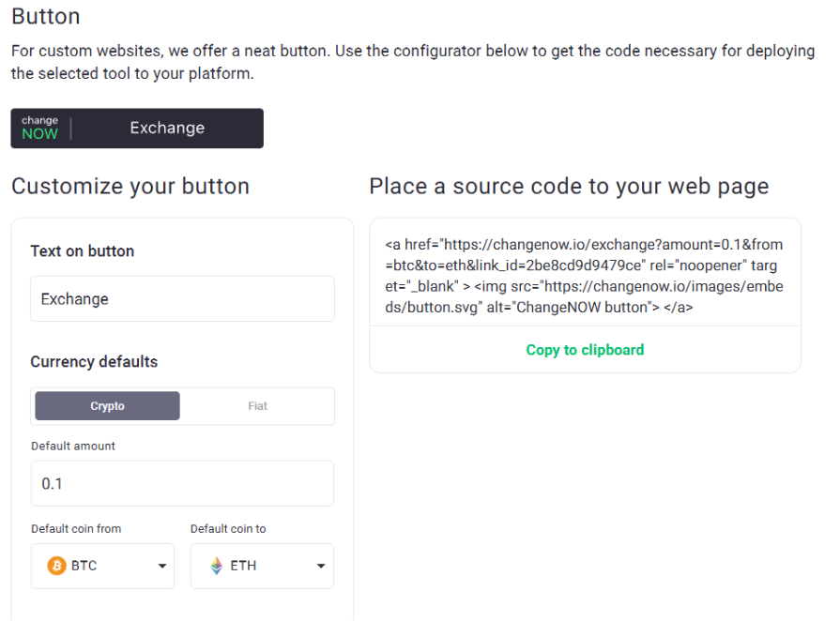The width and height of the screenshot is (840, 621).
Task: Click the ETH label in coin selector
Action: click(243, 566)
